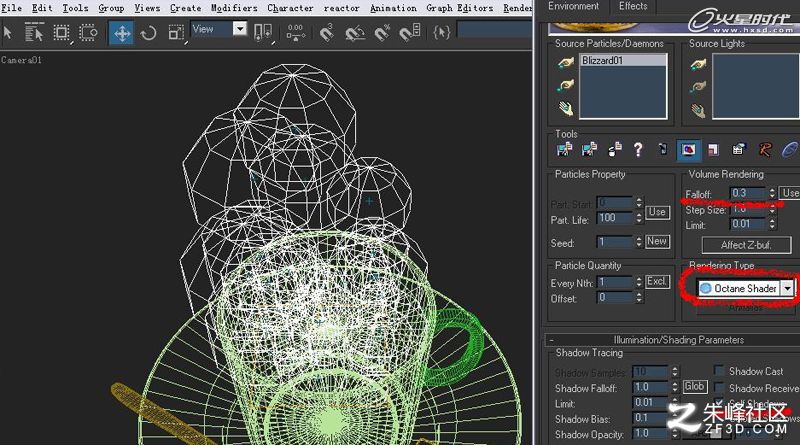
Task: Open the Character menu
Action: pyautogui.click(x=290, y=8)
